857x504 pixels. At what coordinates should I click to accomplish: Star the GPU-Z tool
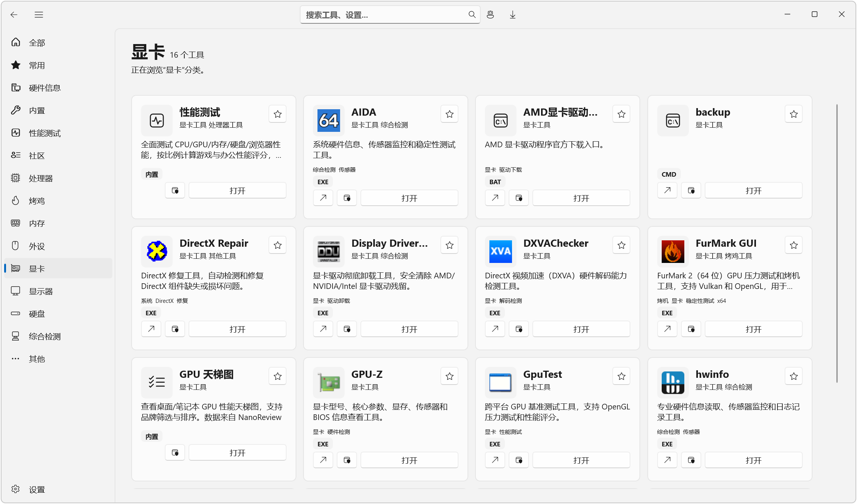(x=449, y=376)
